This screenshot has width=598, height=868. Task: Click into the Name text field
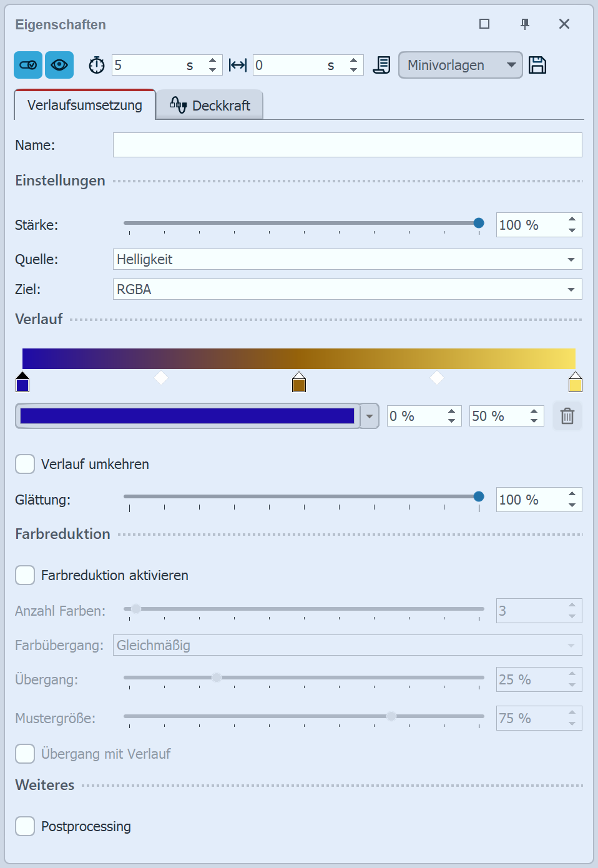(347, 145)
